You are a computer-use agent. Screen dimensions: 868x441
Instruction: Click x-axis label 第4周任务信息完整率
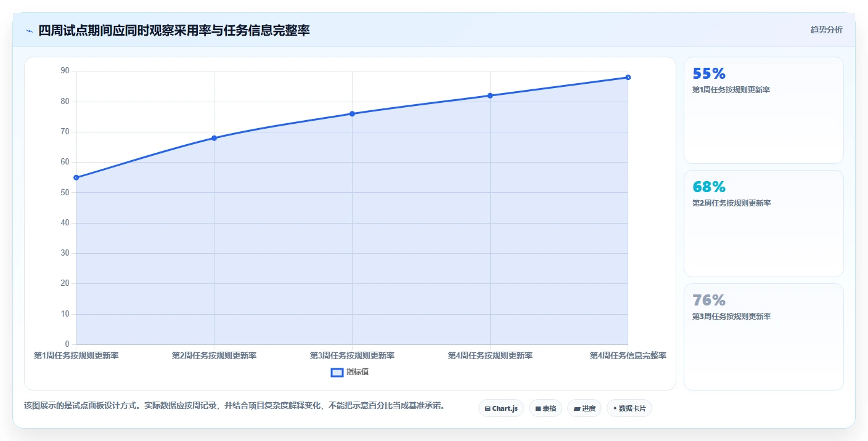coord(628,355)
